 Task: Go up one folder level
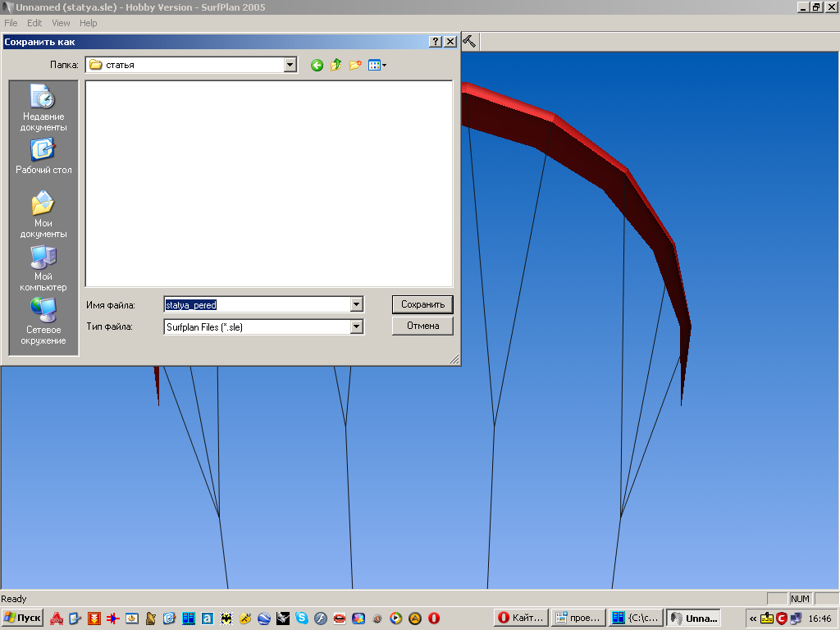point(336,65)
